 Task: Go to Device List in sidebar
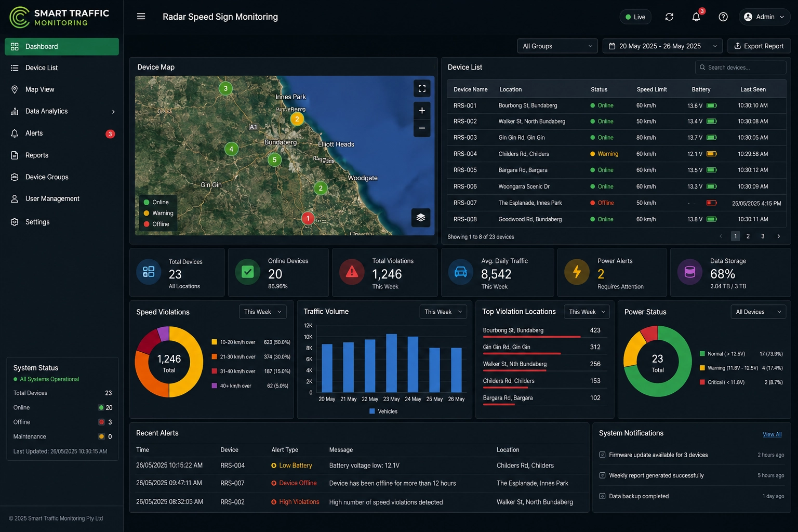click(62, 68)
